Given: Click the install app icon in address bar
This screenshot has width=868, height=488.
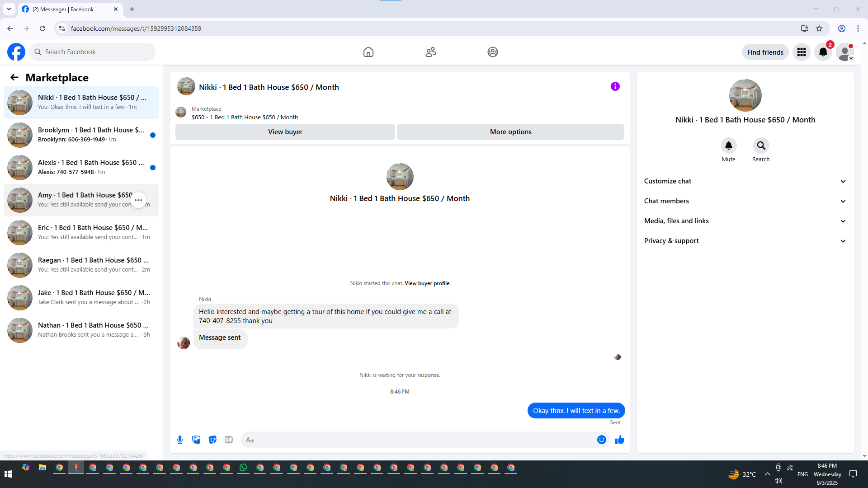Looking at the screenshot, I should tap(804, 28).
